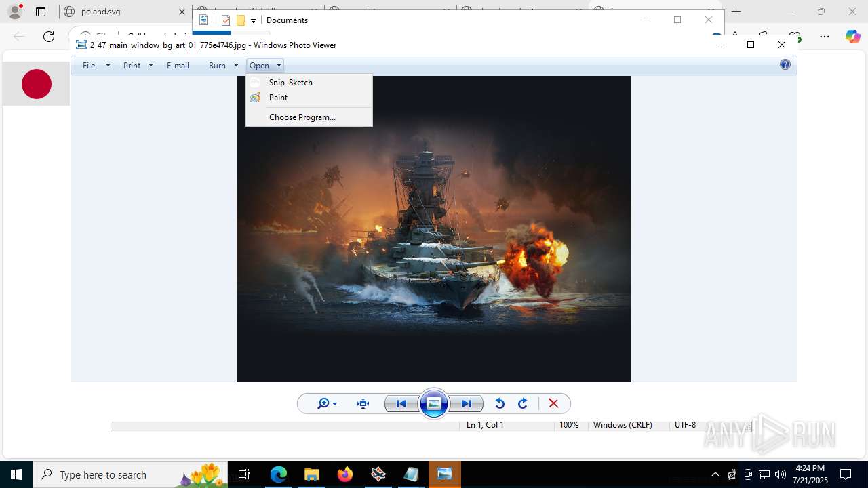Screen dimensions: 868x488
Task: Rotate the photo counterclockwise
Action: point(500,404)
